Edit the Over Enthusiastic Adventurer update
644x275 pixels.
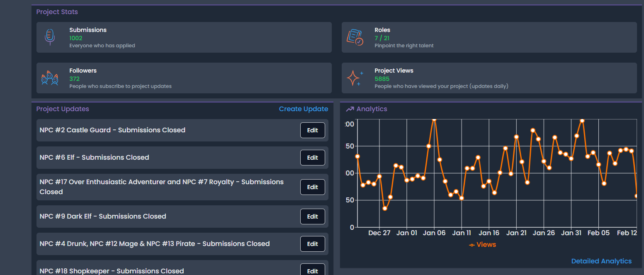click(x=312, y=187)
